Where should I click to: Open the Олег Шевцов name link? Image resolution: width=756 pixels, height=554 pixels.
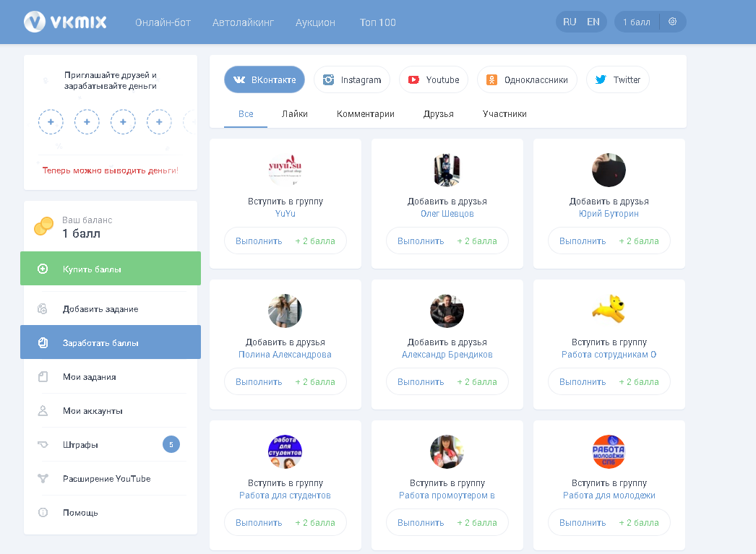point(447,213)
